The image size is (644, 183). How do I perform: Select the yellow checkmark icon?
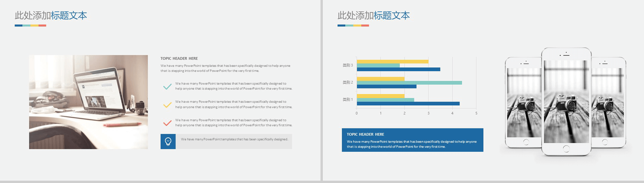click(167, 105)
